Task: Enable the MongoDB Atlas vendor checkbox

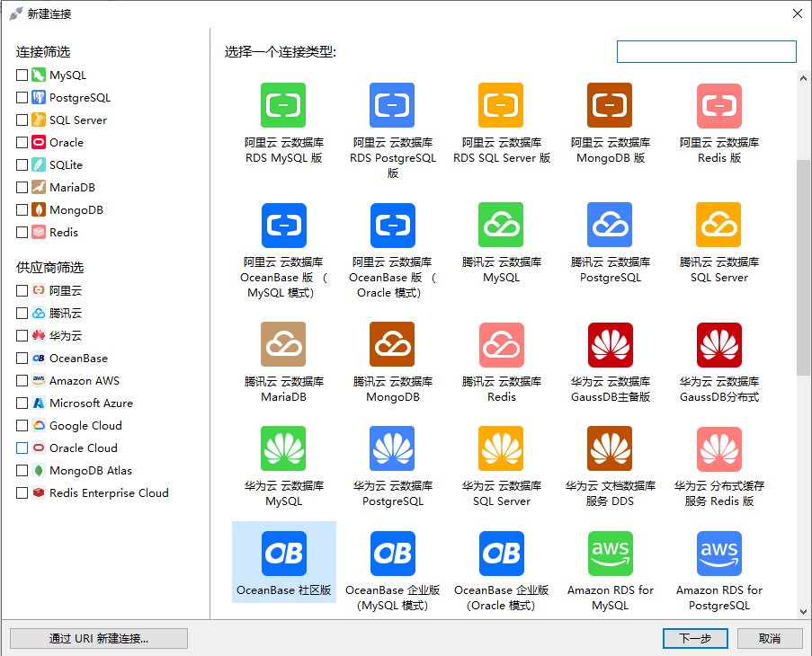Action: click(x=22, y=471)
